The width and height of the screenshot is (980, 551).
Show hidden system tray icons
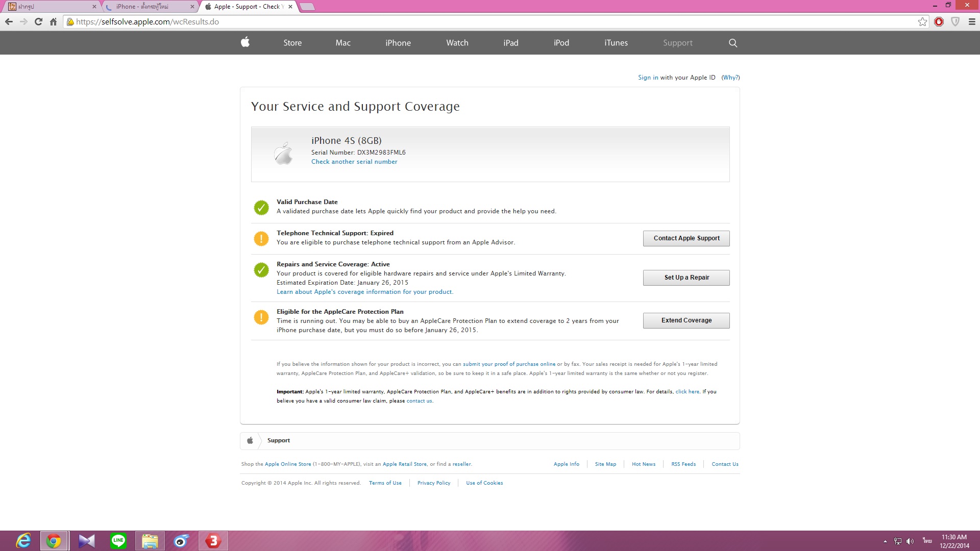[x=885, y=541]
